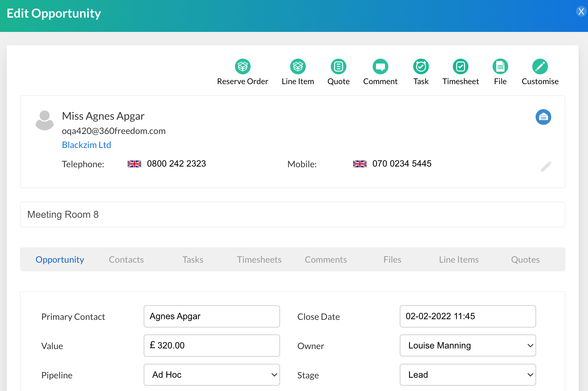588x391 pixels.
Task: Open the Line Items tab
Action: pyautogui.click(x=459, y=260)
